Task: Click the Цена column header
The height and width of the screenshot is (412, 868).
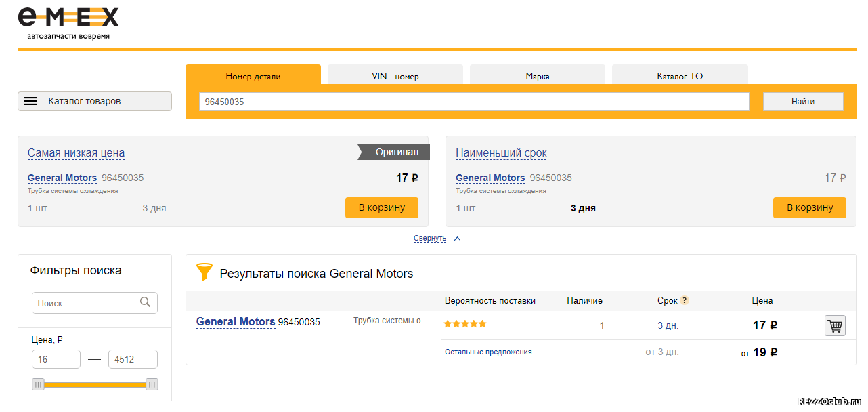Action: (762, 300)
